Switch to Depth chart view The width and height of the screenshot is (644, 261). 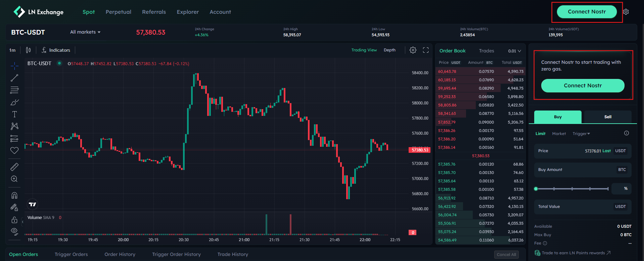pyautogui.click(x=389, y=50)
